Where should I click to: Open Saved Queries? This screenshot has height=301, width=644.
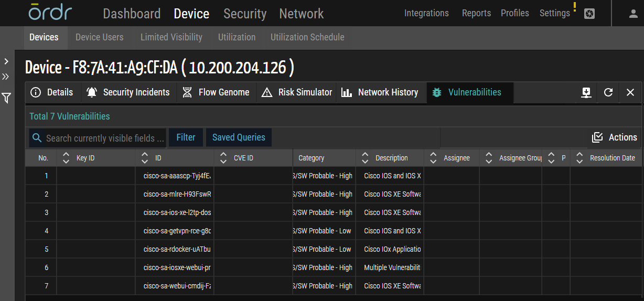239,137
